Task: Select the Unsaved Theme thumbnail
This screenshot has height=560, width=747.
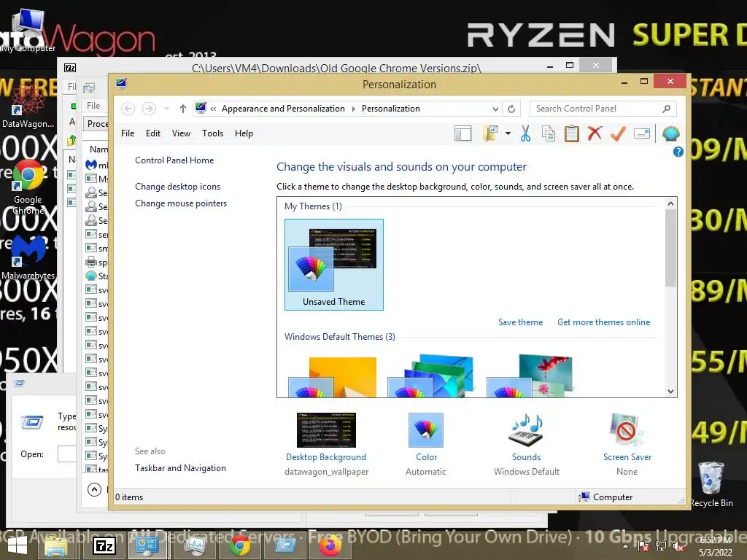Action: click(x=334, y=265)
